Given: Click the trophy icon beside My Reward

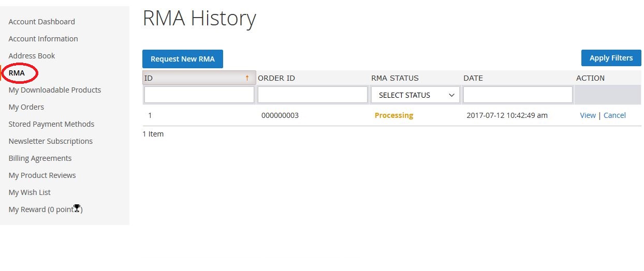Looking at the screenshot, I should coord(77,208).
